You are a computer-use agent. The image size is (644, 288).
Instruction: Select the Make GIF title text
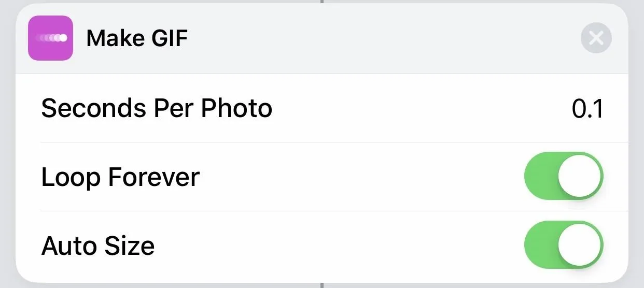[x=137, y=38]
